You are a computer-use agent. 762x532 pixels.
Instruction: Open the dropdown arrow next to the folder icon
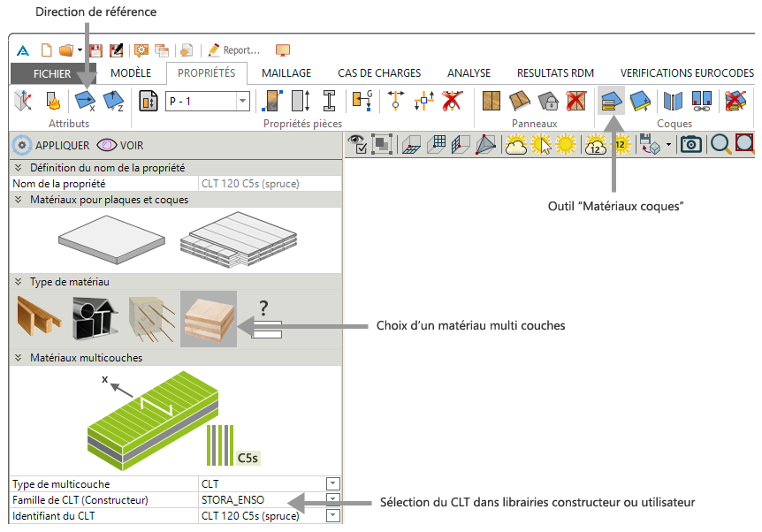pyautogui.click(x=80, y=50)
